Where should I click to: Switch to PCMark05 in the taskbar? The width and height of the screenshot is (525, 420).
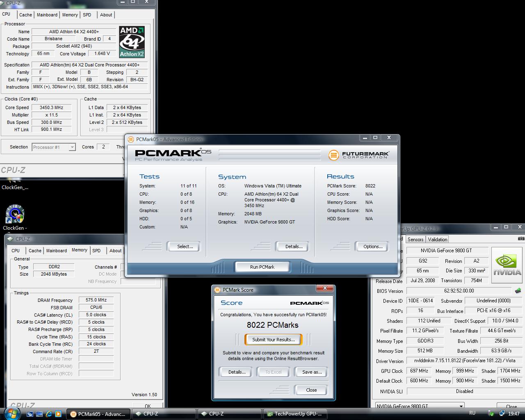(98, 414)
